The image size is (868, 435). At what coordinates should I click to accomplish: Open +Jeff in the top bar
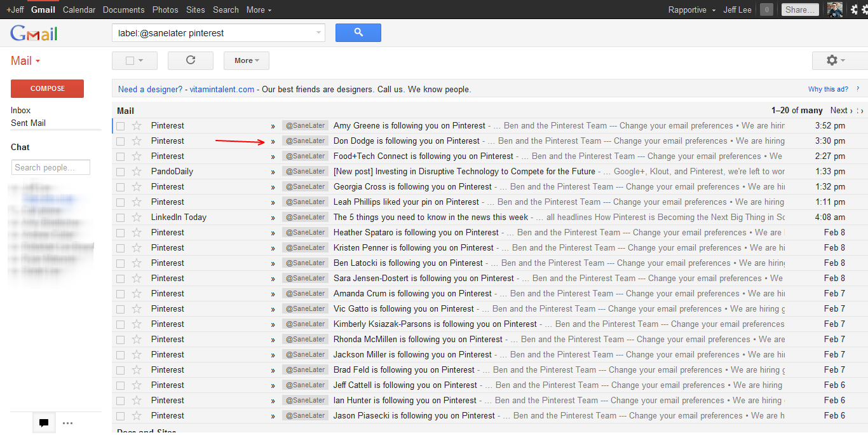pyautogui.click(x=15, y=10)
